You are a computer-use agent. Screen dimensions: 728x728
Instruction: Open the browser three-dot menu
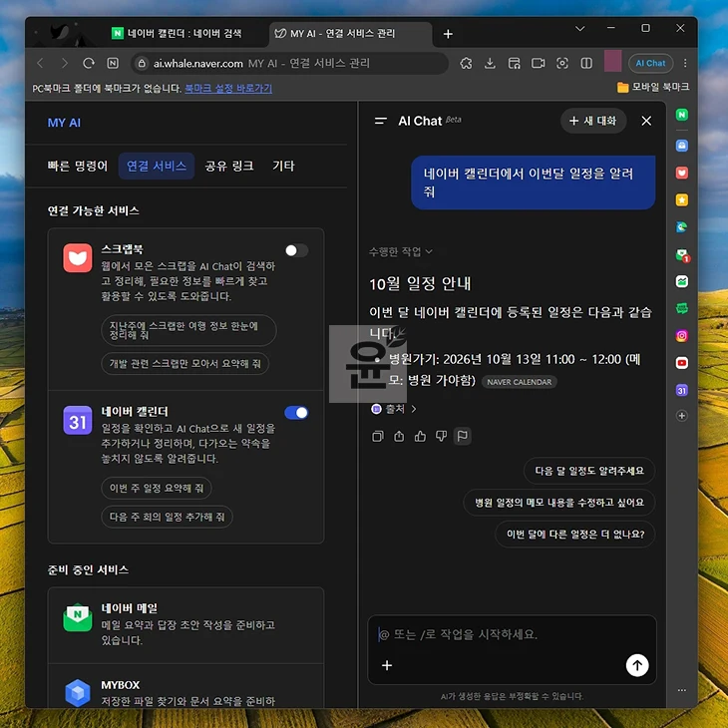coord(685,63)
